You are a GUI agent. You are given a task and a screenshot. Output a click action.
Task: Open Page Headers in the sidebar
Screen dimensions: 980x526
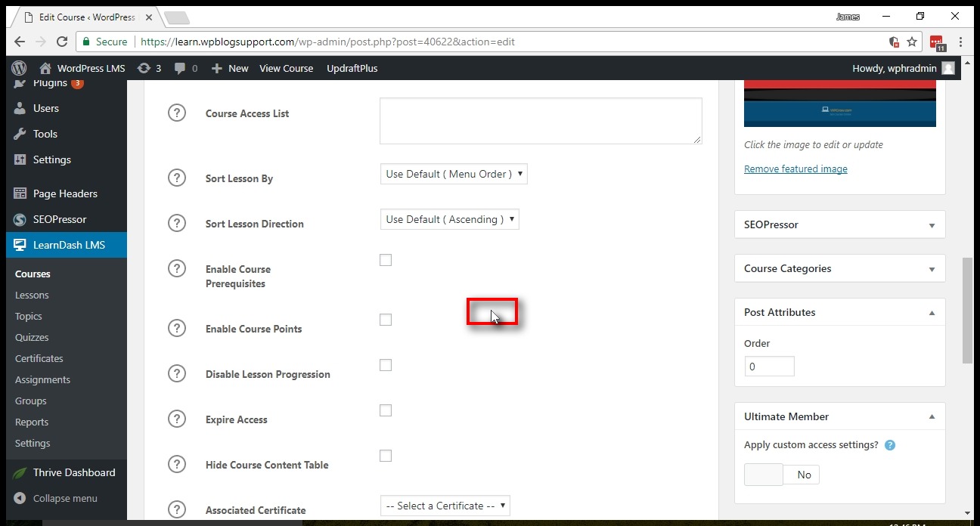tap(67, 193)
